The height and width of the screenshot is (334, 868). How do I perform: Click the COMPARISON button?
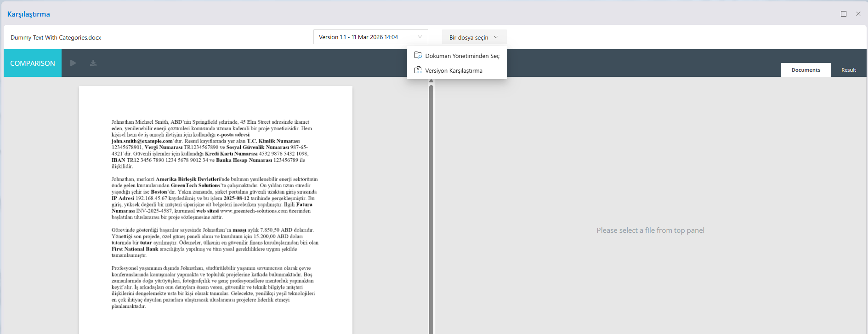tap(33, 63)
